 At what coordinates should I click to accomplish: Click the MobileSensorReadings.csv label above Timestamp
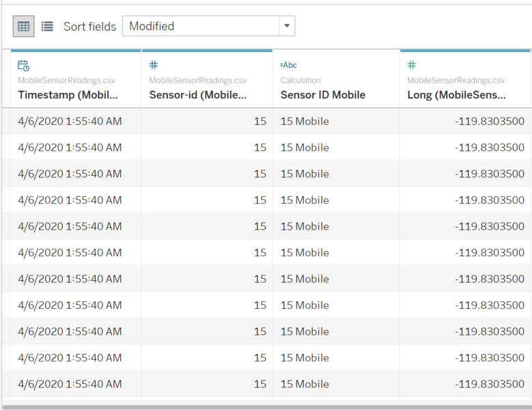[67, 81]
